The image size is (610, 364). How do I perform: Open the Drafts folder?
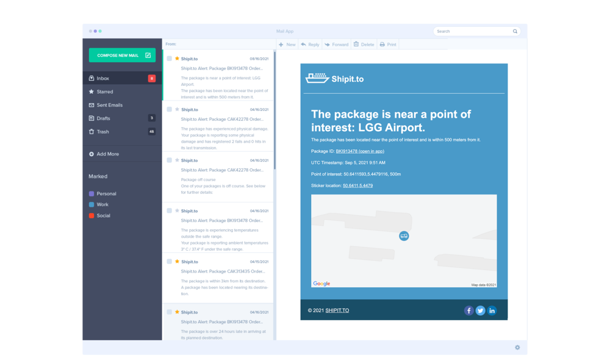click(122, 118)
